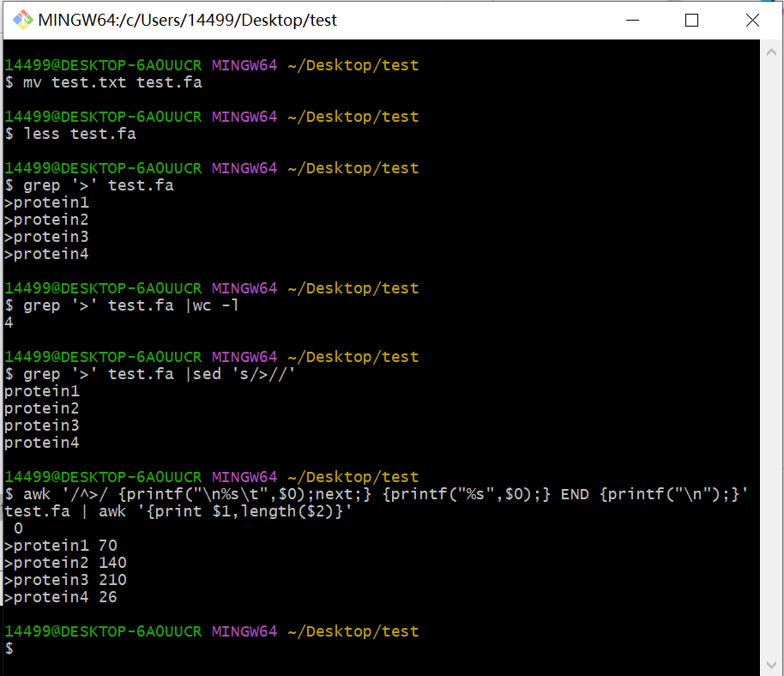Image resolution: width=784 pixels, height=676 pixels.
Task: Click 'protein4' in the sed output
Action: [x=42, y=443]
